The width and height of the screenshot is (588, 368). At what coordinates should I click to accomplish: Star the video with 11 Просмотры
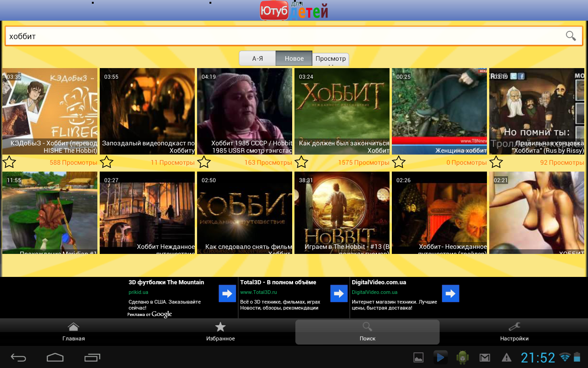107,162
